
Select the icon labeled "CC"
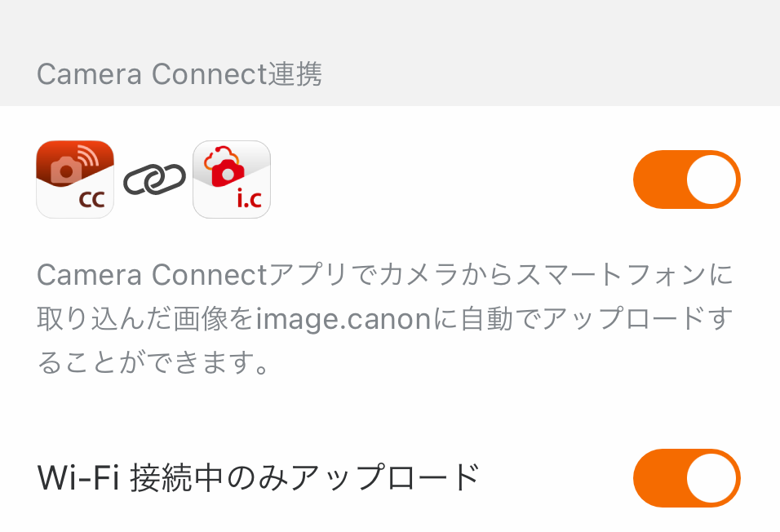tap(75, 181)
